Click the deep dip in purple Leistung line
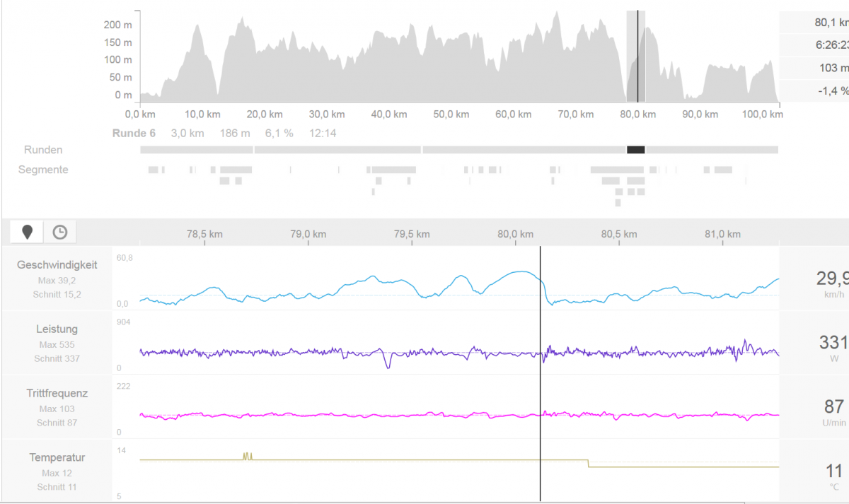The image size is (849, 504). click(x=387, y=365)
